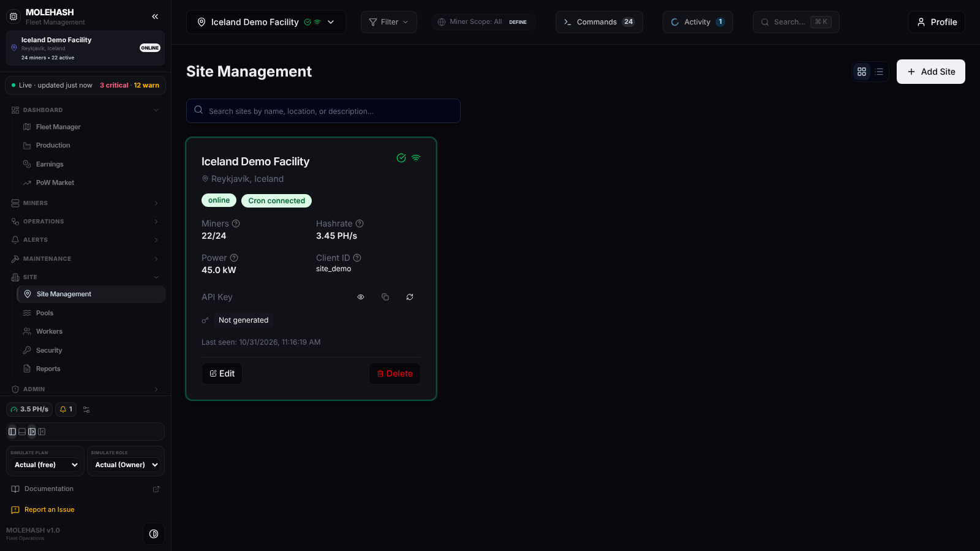980x551 pixels.
Task: Switch to list view layout
Action: click(879, 72)
